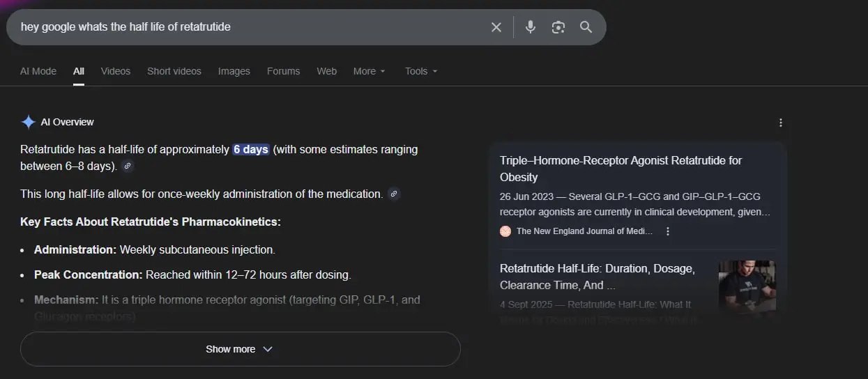Image resolution: width=868 pixels, height=379 pixels.
Task: Switch to Videos tab
Action: pyautogui.click(x=116, y=71)
